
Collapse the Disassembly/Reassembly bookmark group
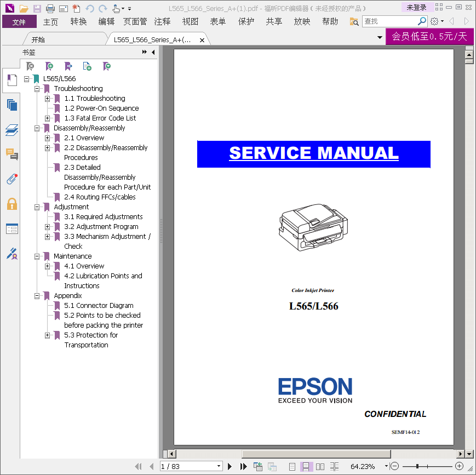click(37, 128)
